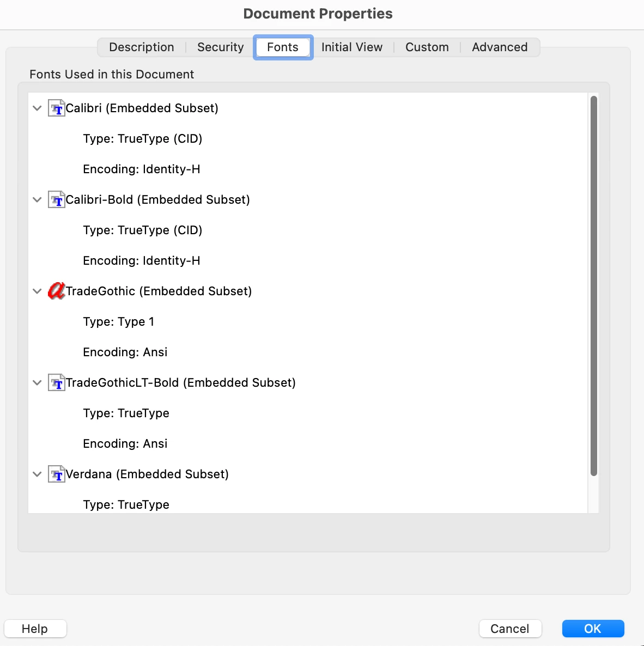
Task: Click "Type: TrueType" under Verdana
Action: [x=126, y=504]
